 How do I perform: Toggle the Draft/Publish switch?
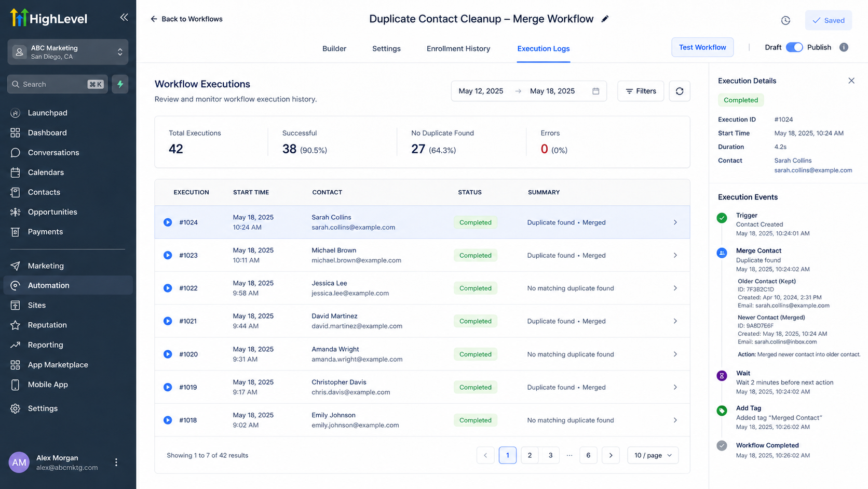[794, 47]
